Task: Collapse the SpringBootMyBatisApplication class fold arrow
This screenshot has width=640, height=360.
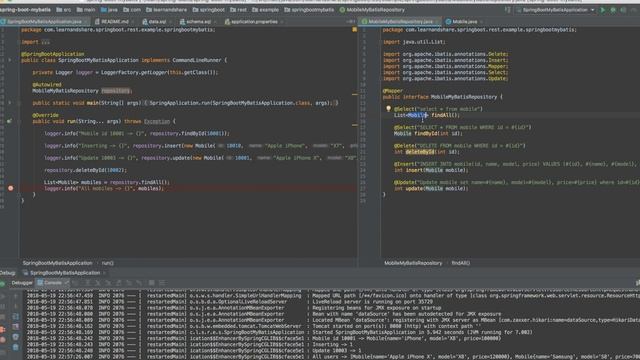Action: point(10,60)
